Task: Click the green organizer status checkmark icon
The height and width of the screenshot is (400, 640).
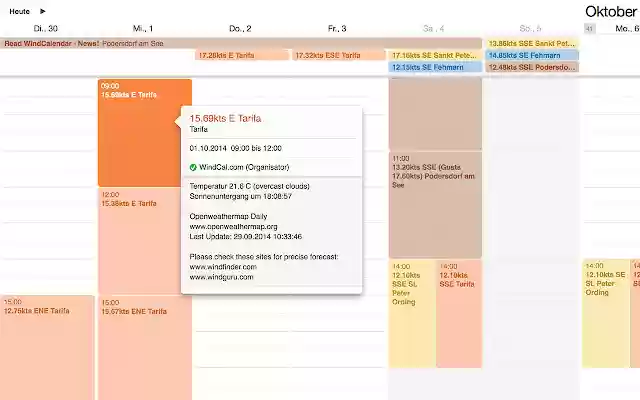Action: pyautogui.click(x=193, y=167)
